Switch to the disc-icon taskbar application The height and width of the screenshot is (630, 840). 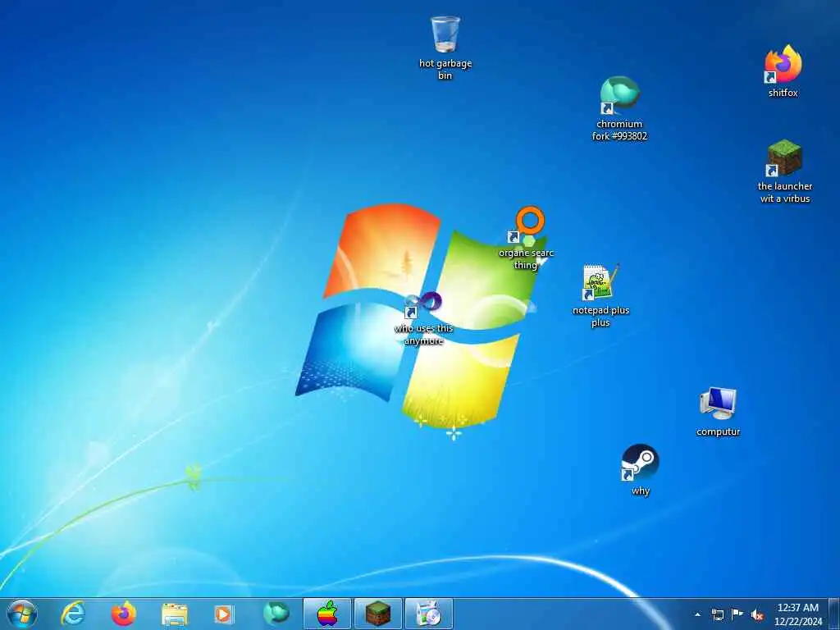click(428, 614)
